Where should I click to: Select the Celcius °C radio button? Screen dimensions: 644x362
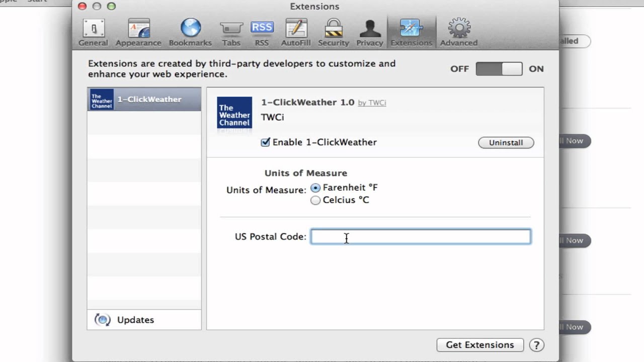point(315,200)
